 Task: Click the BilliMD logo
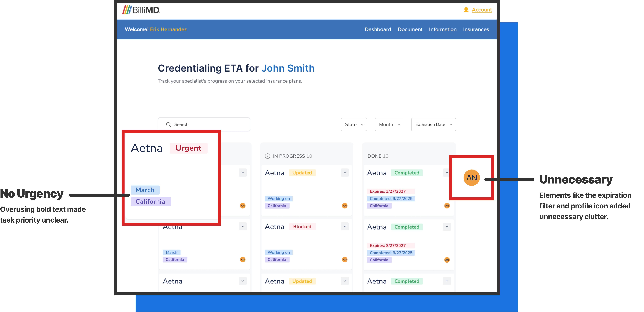(x=141, y=10)
